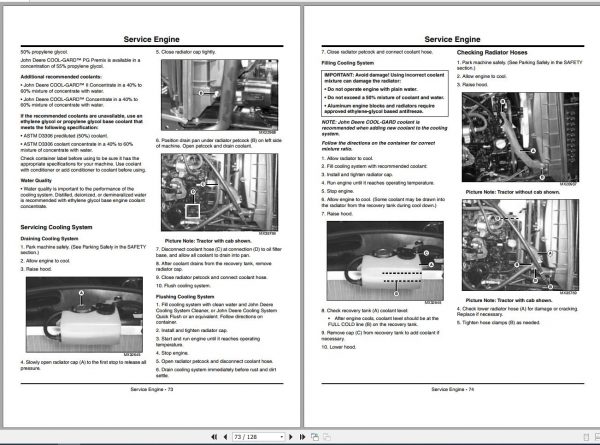Click the '5. Stop engine.' step on page 74

click(x=338, y=191)
